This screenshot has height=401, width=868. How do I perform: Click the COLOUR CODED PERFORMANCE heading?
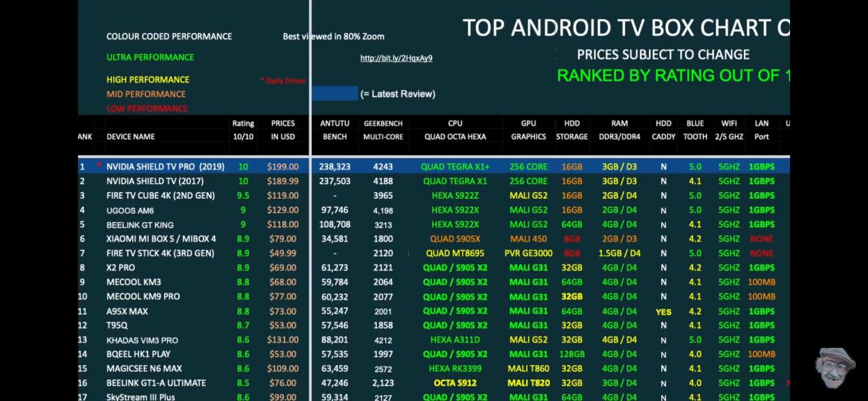tap(169, 36)
